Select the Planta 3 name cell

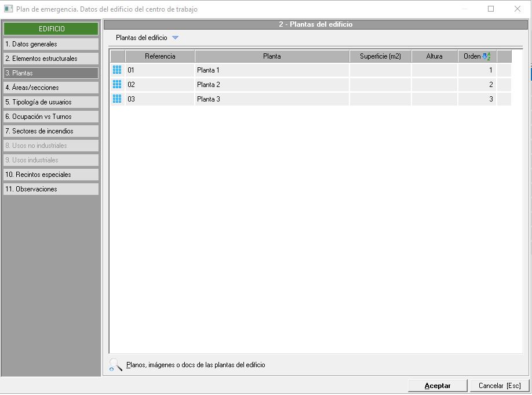(x=272, y=99)
